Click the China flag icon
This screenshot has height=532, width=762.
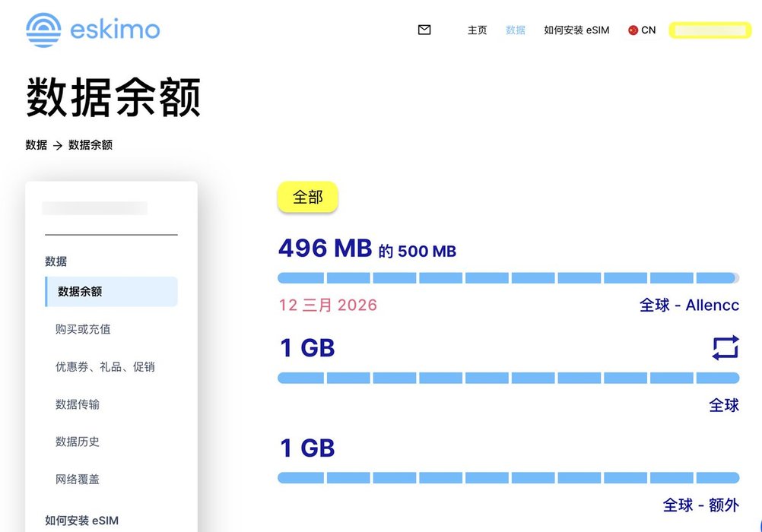click(633, 30)
